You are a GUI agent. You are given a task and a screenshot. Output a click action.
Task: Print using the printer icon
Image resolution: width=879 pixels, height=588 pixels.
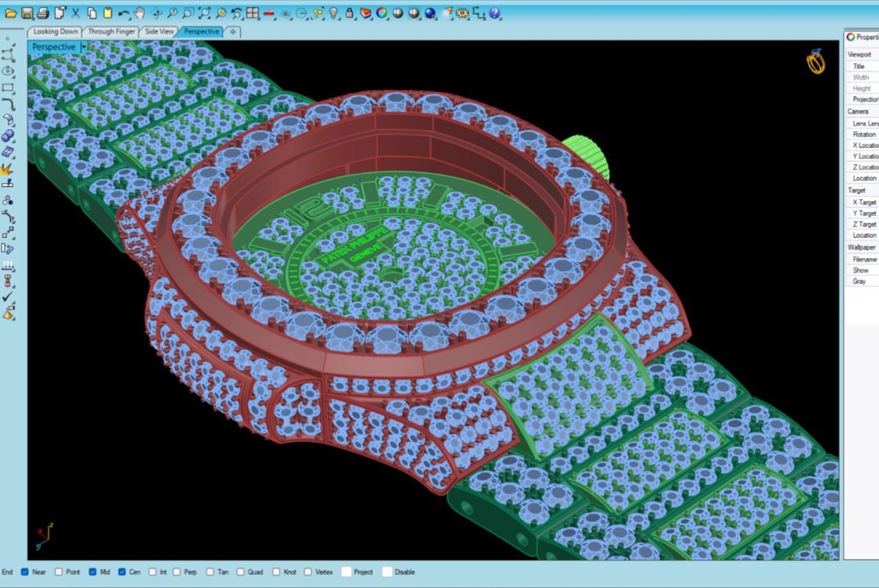click(x=42, y=13)
